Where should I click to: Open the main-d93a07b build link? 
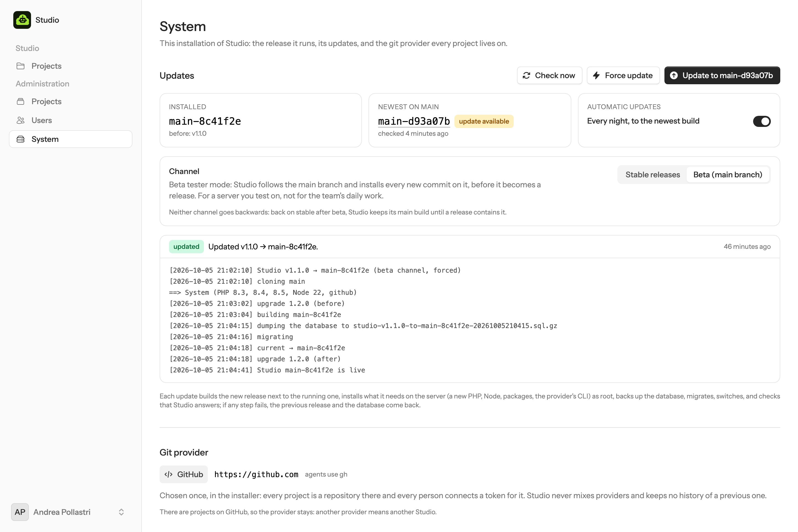tap(414, 121)
